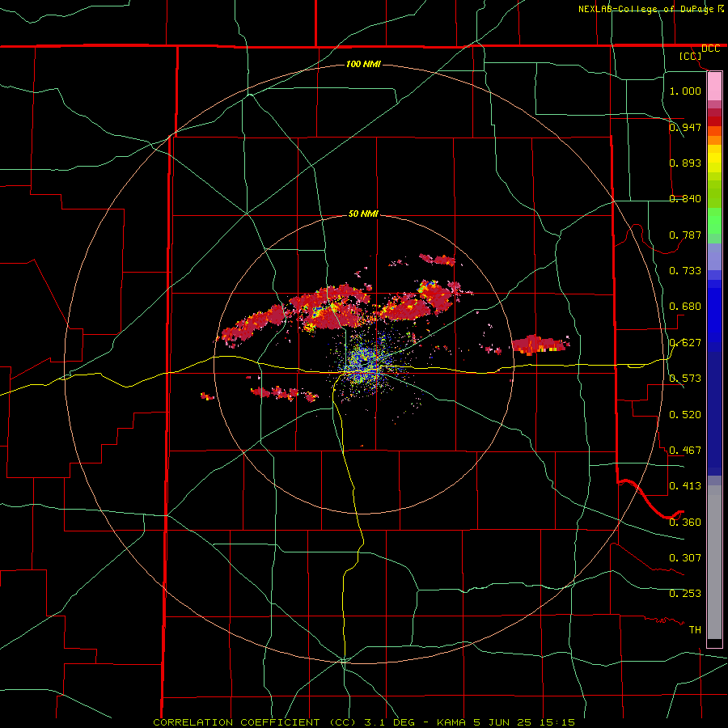
Task: Click the 0.627 scale value
Action: click(685, 342)
